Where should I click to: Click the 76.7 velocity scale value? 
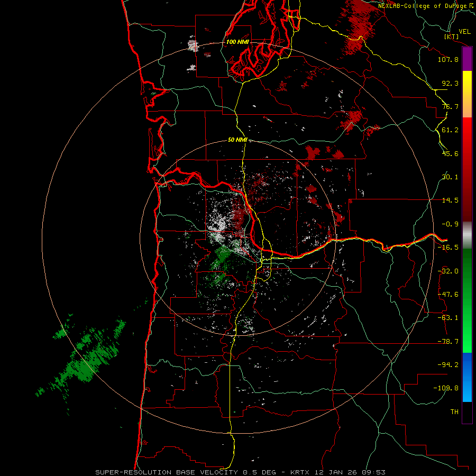tap(450, 106)
